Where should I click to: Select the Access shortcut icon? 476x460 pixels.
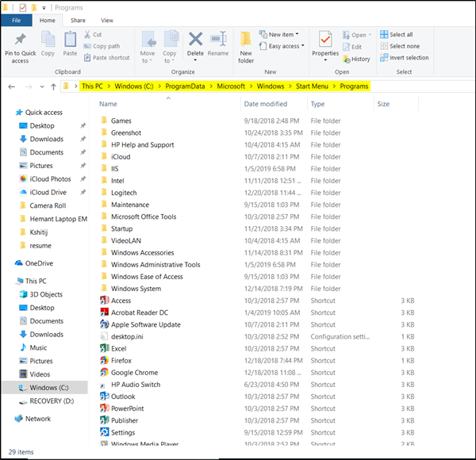pyautogui.click(x=105, y=301)
